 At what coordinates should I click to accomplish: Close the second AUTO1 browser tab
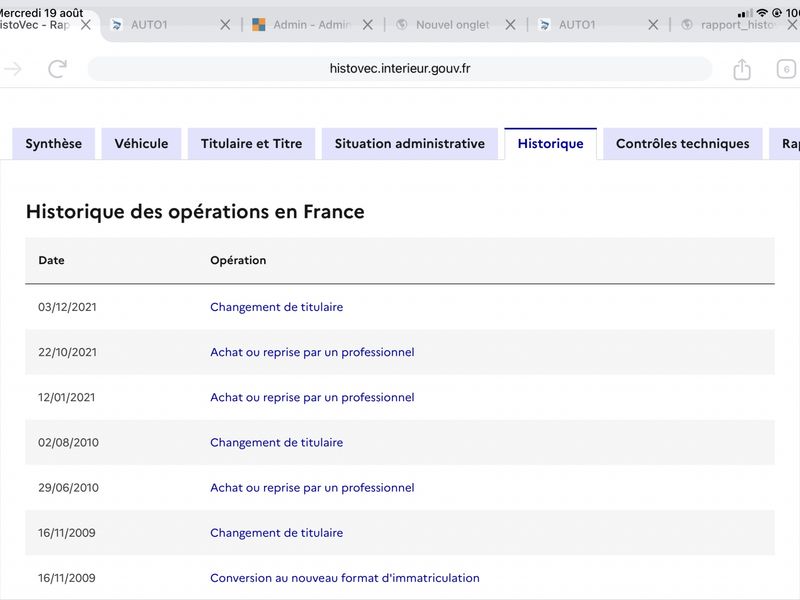pos(653,24)
